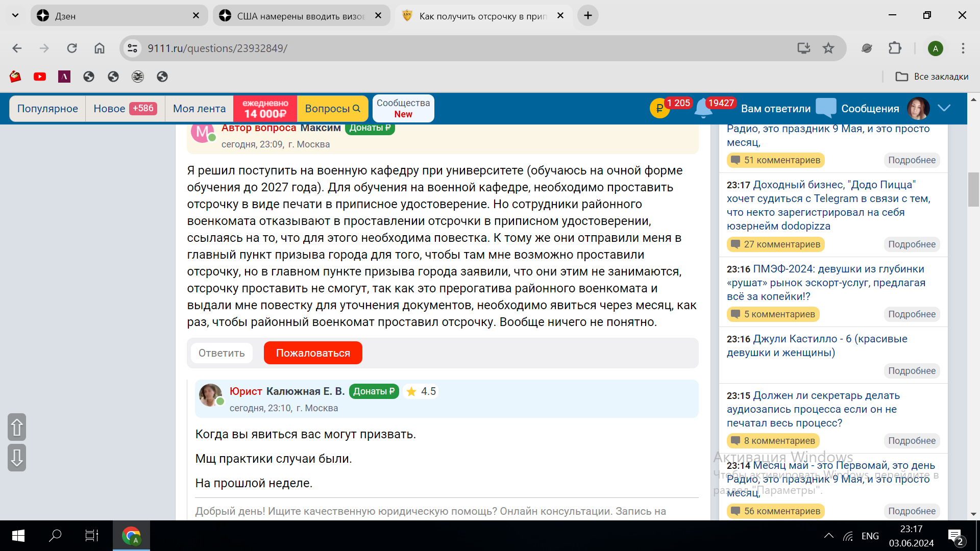Open 27 комментариев link for Додо Пицца
This screenshot has height=551, width=980.
coord(776,244)
